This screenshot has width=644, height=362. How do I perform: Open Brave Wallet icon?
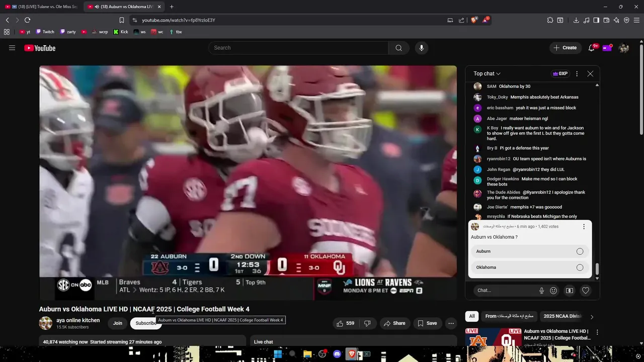[x=606, y=20]
